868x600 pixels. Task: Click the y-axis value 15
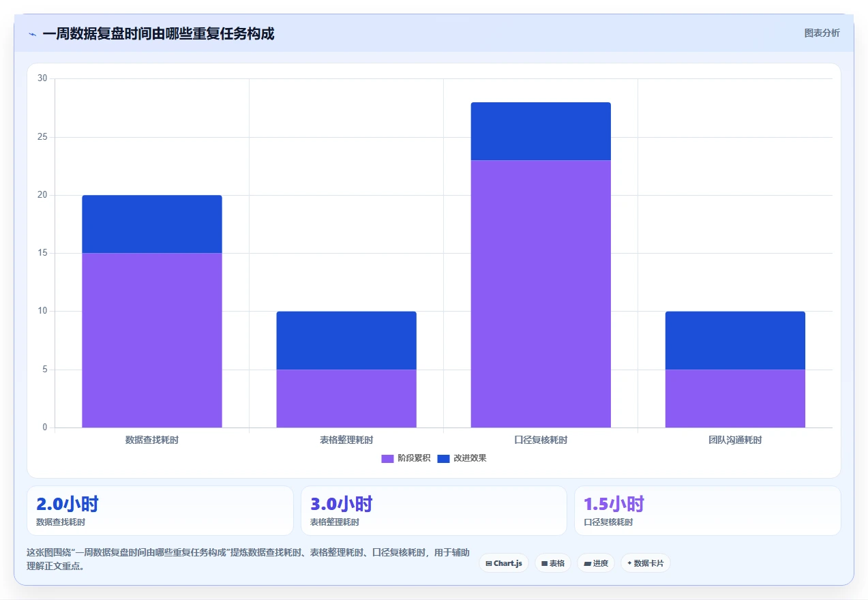[42, 253]
